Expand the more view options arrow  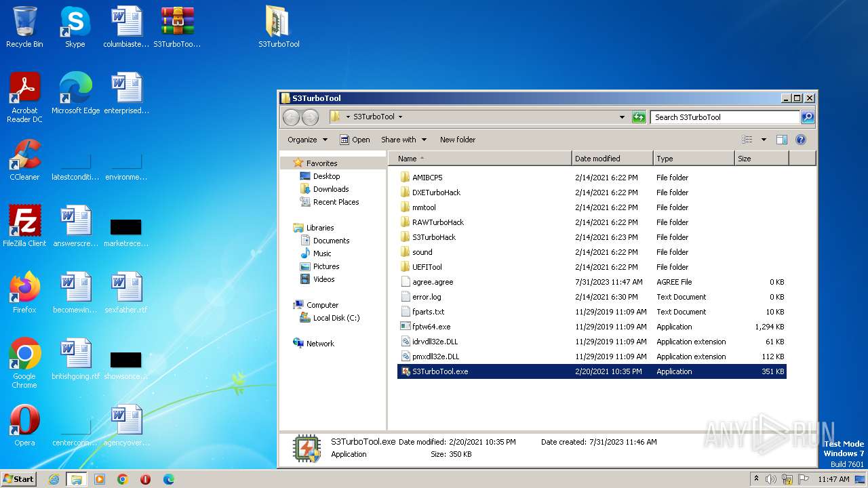tap(764, 140)
